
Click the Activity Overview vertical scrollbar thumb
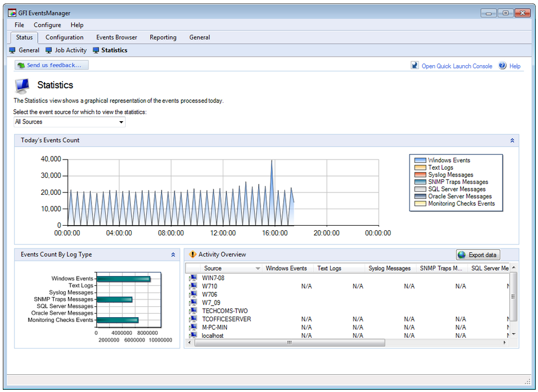(x=513, y=297)
